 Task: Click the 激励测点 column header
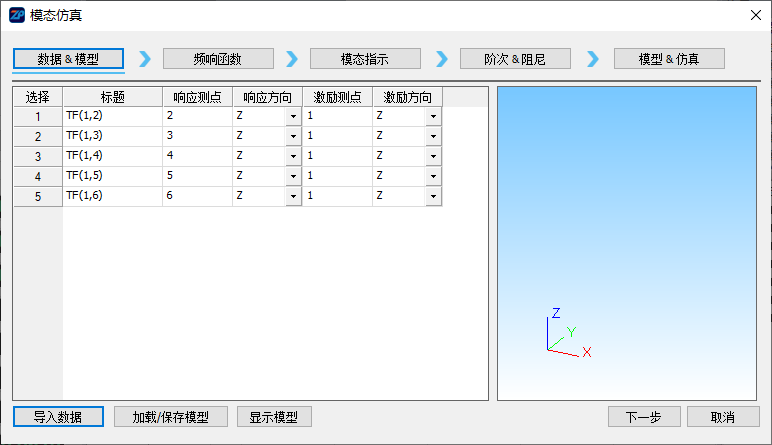(338, 97)
